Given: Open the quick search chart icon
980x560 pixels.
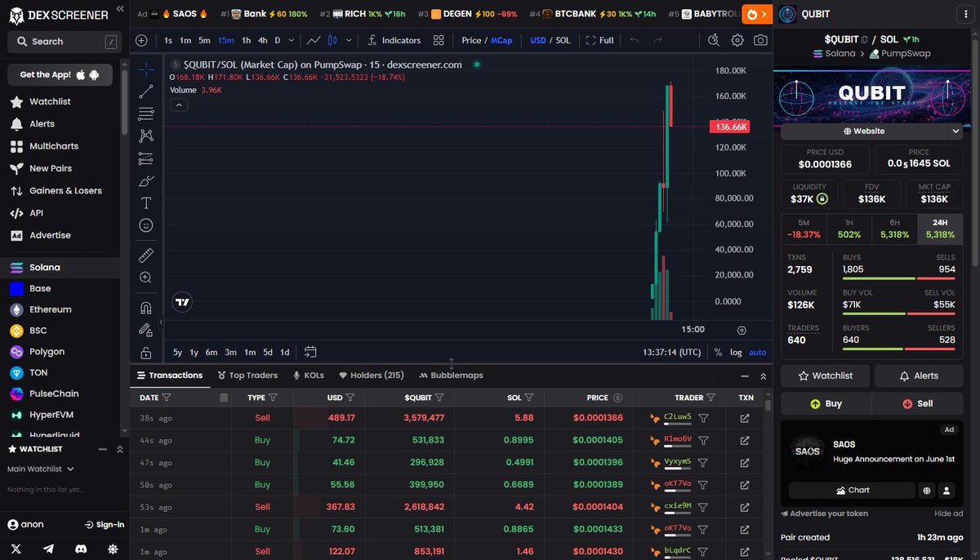Looking at the screenshot, I should pos(714,40).
